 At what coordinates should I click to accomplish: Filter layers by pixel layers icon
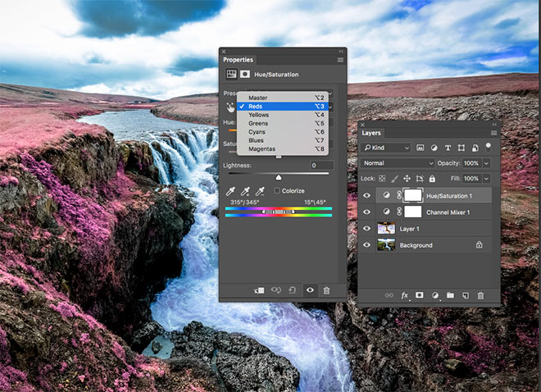[x=420, y=148]
